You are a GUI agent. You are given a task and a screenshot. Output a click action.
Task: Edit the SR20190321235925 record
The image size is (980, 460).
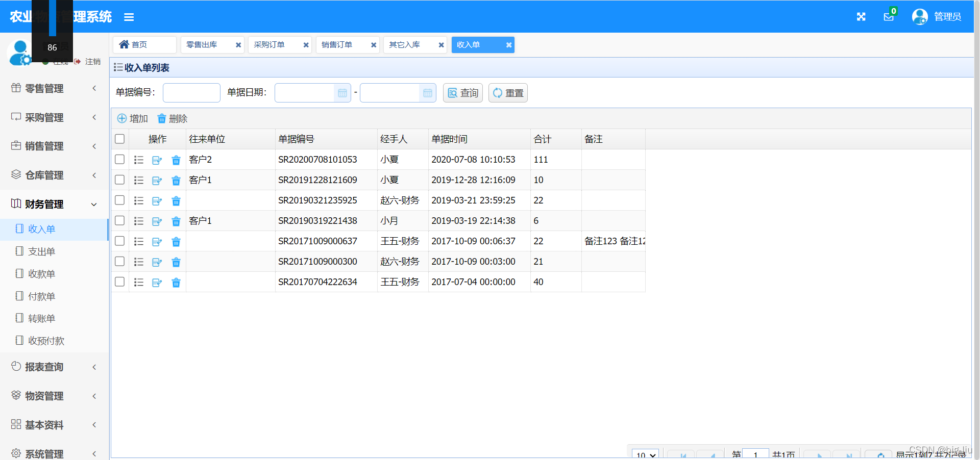(157, 201)
